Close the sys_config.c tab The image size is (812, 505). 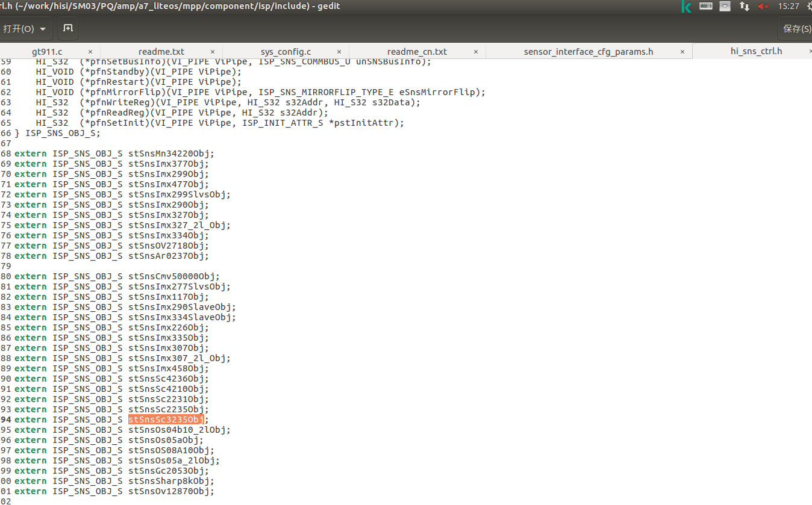pyautogui.click(x=339, y=52)
